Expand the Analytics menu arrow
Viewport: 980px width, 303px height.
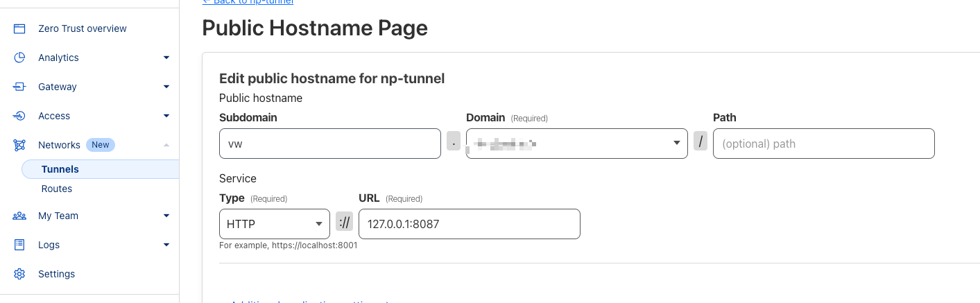166,58
